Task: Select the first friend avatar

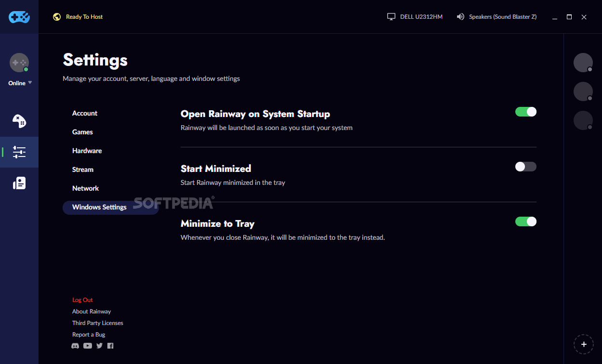Action: [583, 63]
